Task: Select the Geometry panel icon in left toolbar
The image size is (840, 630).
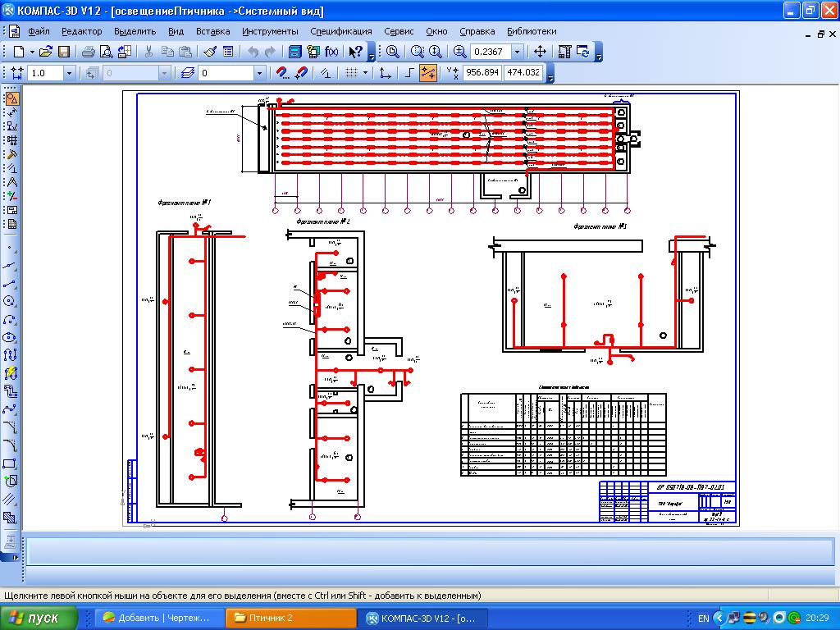Action: point(11,98)
